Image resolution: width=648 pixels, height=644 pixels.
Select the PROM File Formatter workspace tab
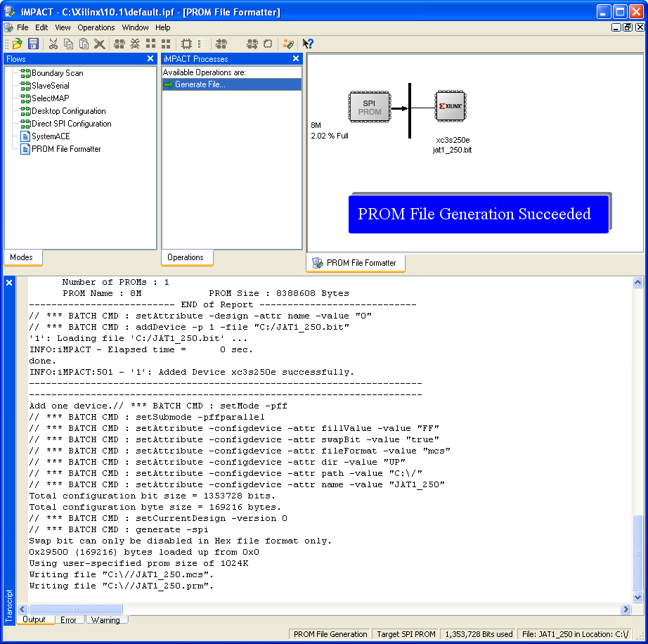pyautogui.click(x=356, y=264)
